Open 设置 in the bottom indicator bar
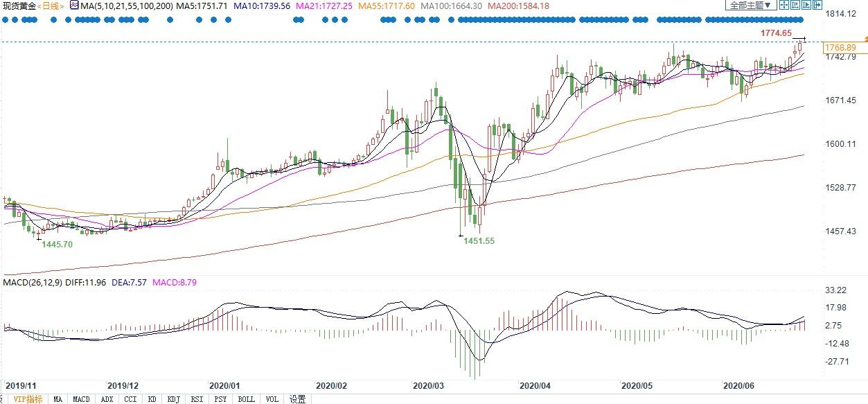 (298, 399)
